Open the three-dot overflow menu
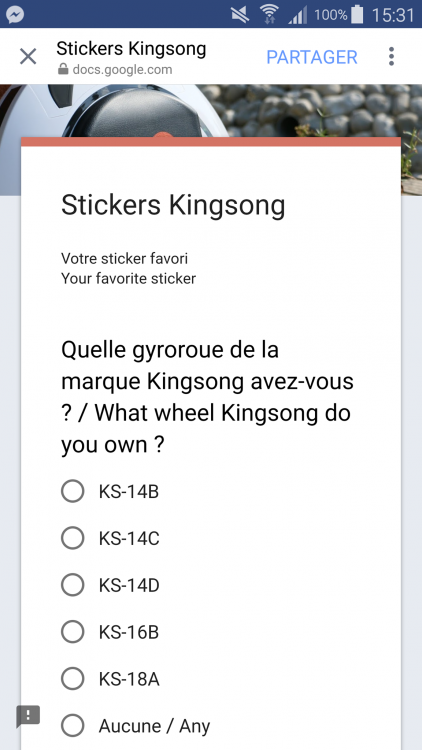The width and height of the screenshot is (422, 750). (391, 56)
